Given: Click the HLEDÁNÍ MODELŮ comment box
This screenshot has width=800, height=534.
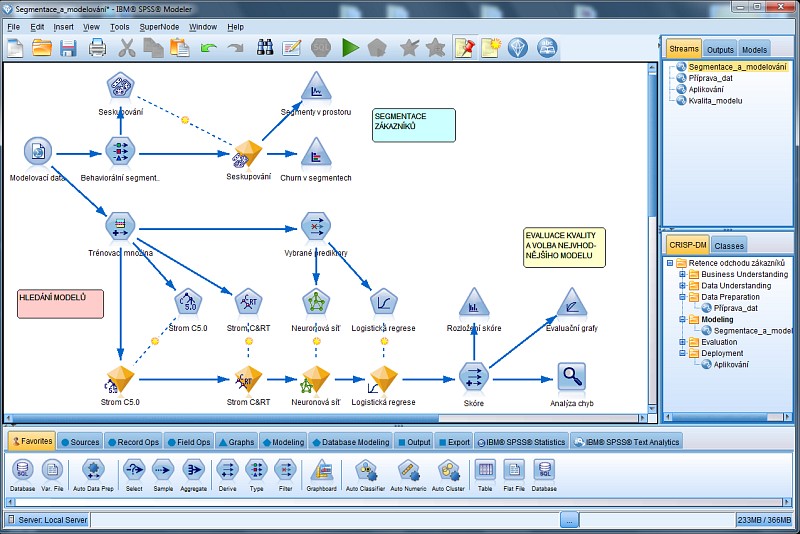Looking at the screenshot, I should [x=60, y=304].
